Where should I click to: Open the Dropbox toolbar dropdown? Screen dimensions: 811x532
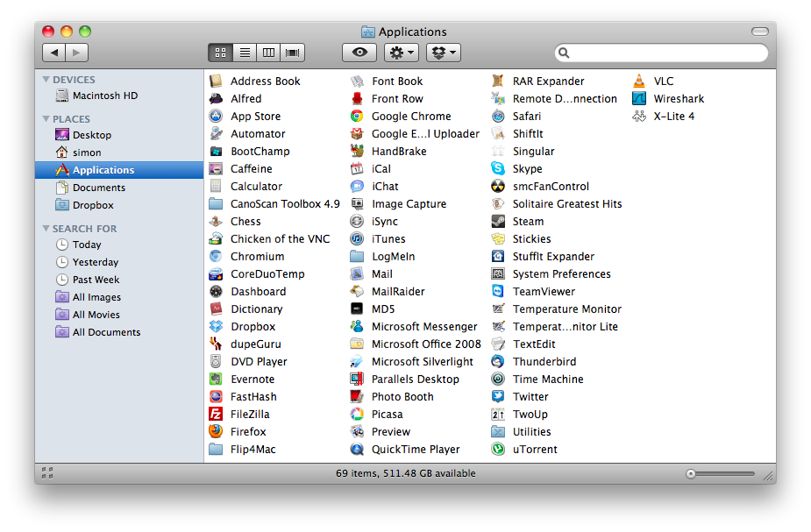pyautogui.click(x=444, y=53)
